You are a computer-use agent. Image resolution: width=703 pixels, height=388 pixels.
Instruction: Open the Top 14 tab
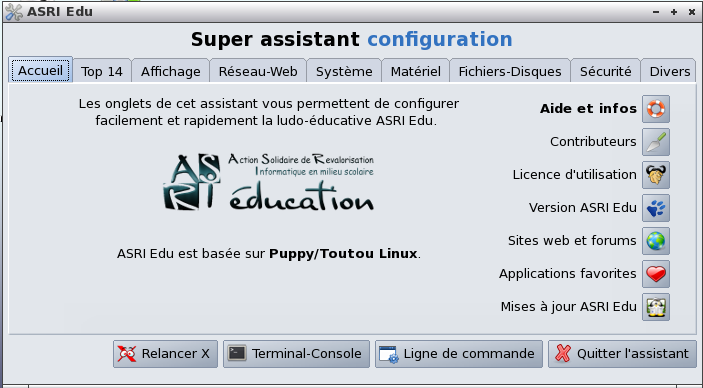coord(102,71)
